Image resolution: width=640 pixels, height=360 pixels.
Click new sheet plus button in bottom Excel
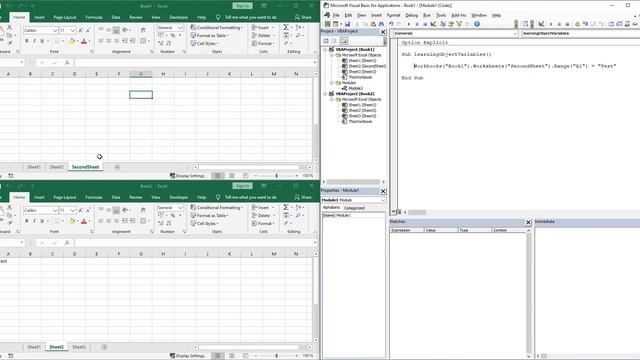(x=104, y=347)
